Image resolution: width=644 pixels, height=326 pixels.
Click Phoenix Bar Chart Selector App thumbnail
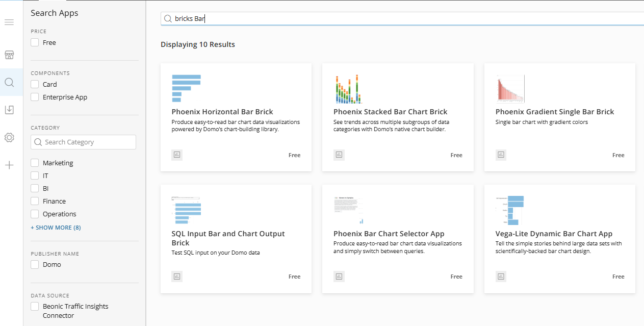(x=348, y=210)
